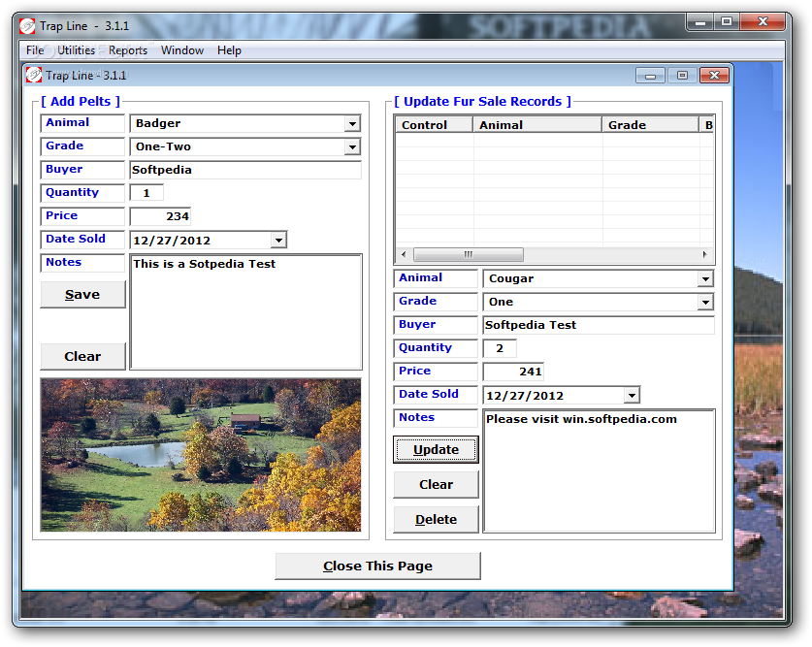Click the Grade column header in records grid
The height and width of the screenshot is (647, 812).
pos(650,125)
